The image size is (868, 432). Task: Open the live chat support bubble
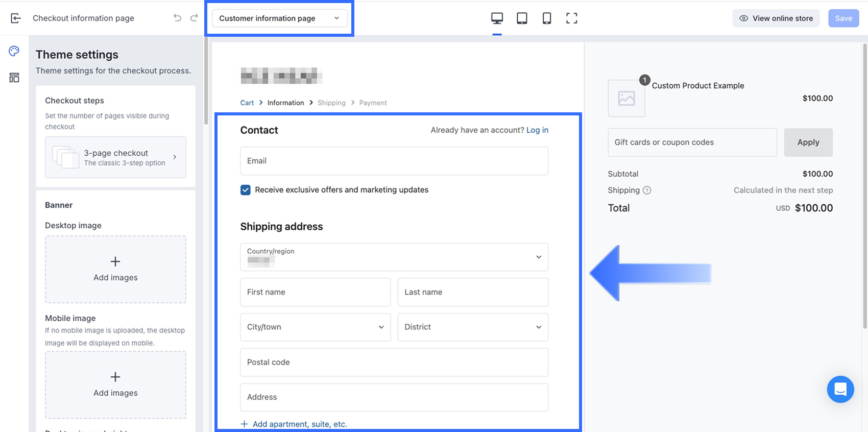click(x=840, y=389)
